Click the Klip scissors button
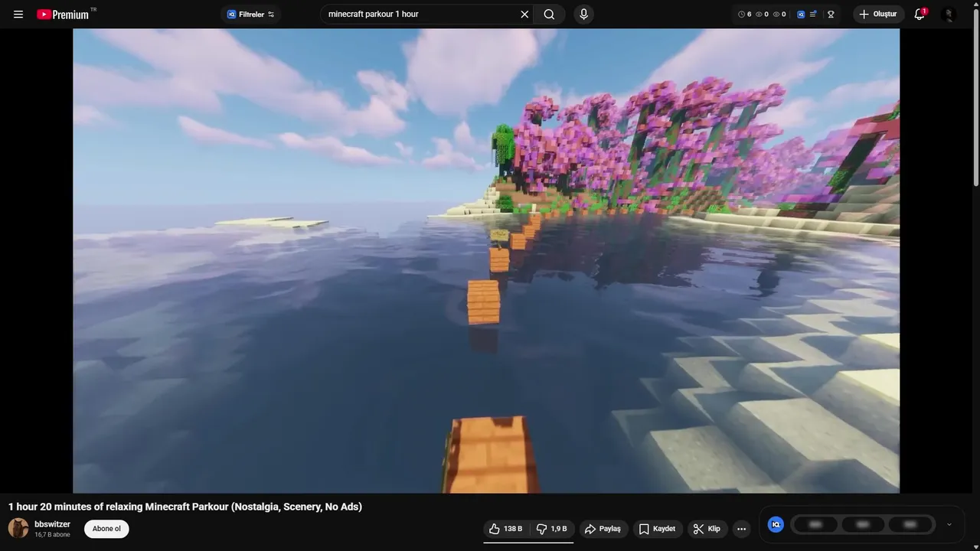Screen dimensions: 980x551 707,529
